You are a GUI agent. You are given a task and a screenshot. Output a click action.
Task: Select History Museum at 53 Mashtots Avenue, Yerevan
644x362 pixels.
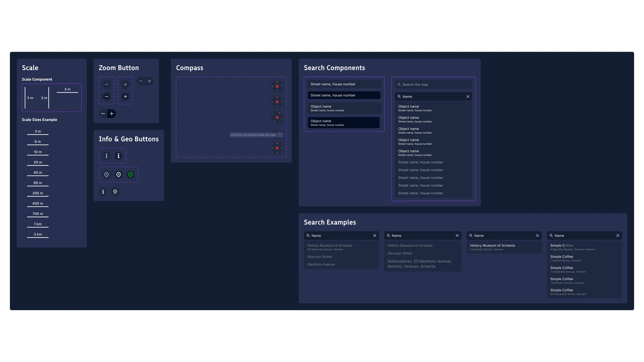point(341,247)
